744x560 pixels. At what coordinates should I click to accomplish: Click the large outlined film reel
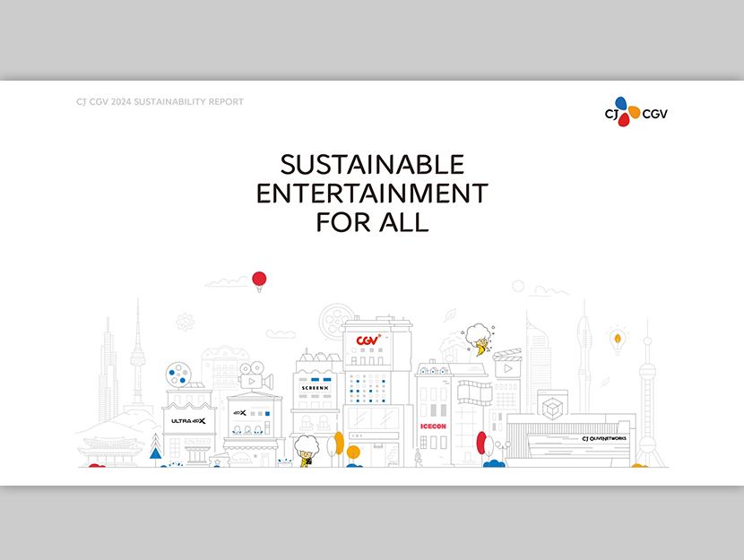pos(336,320)
